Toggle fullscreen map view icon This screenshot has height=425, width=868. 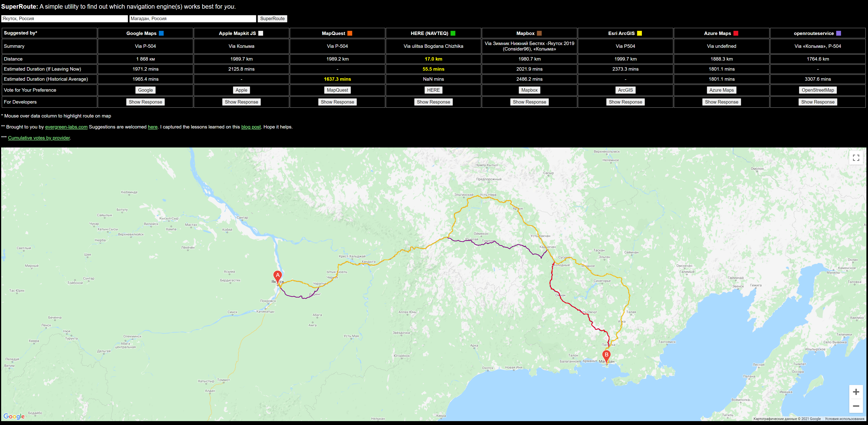point(856,158)
